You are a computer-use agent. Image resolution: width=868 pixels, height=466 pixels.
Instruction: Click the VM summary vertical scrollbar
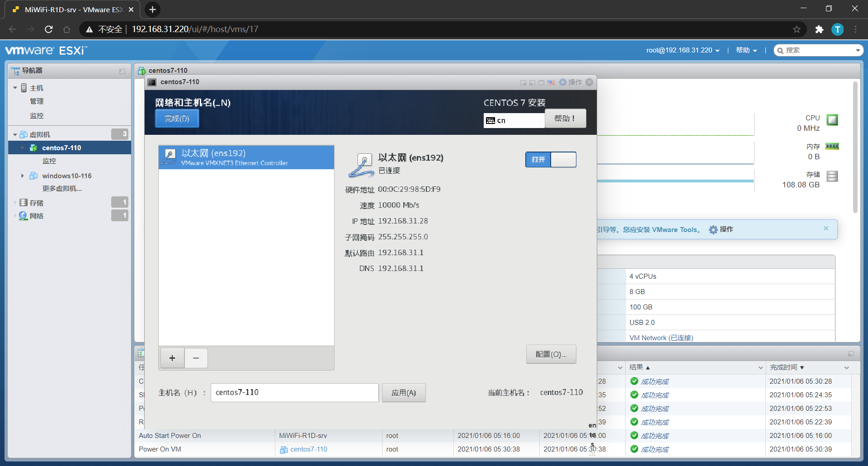[x=855, y=147]
